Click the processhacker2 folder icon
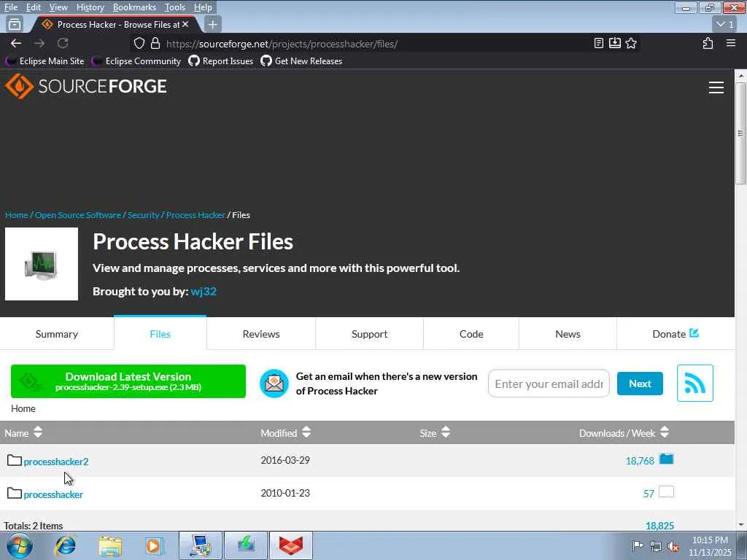Image resolution: width=747 pixels, height=560 pixels. [15, 461]
